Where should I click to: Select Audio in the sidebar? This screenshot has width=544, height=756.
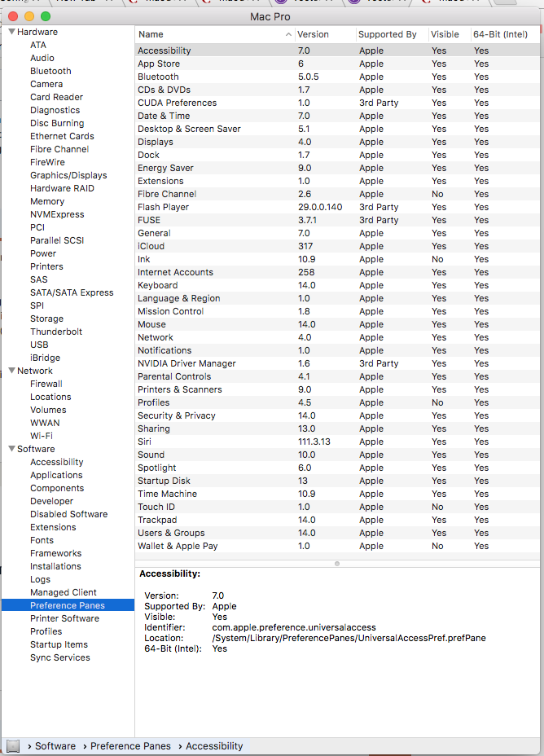point(42,58)
